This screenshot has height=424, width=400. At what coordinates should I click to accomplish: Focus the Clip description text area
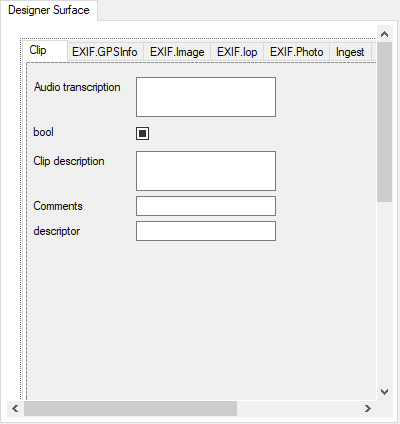[206, 171]
